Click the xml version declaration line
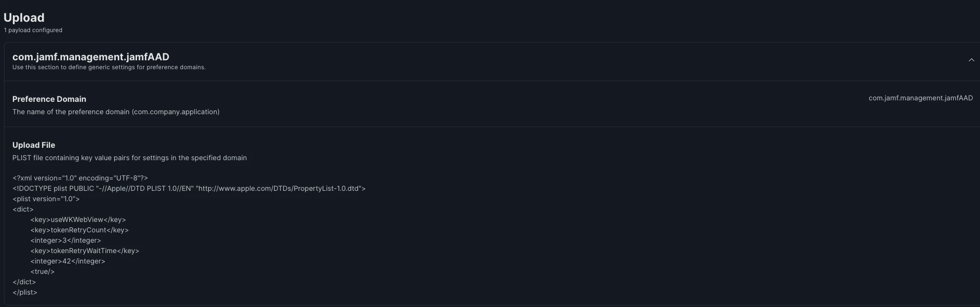Image resolution: width=980 pixels, height=307 pixels. click(80, 178)
